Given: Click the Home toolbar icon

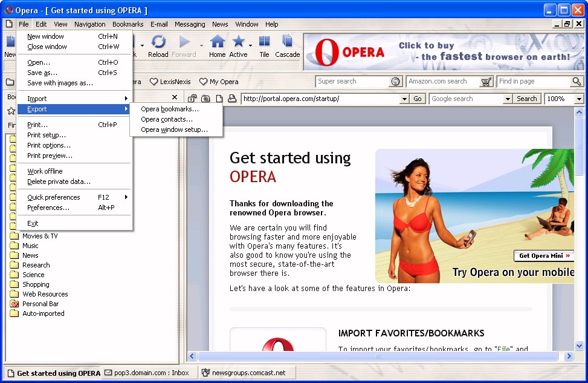Looking at the screenshot, I should [217, 42].
